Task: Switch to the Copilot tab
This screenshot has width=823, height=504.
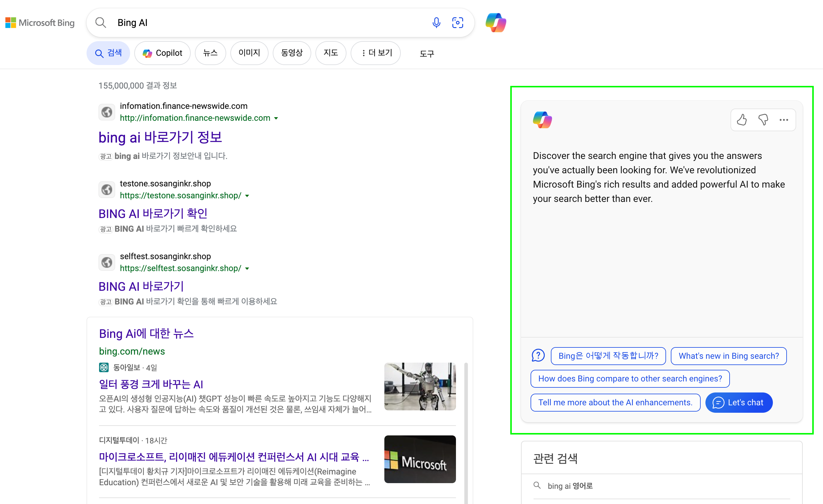Action: 162,53
